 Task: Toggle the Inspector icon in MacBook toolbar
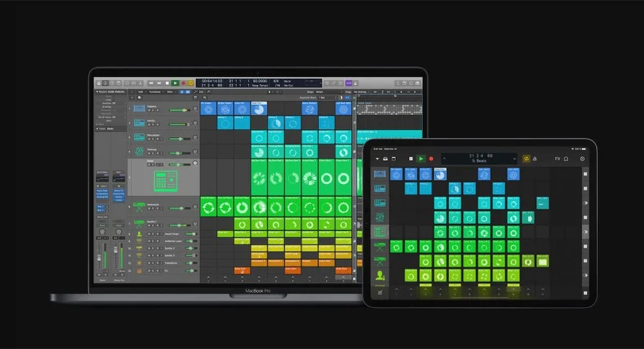coord(105,83)
